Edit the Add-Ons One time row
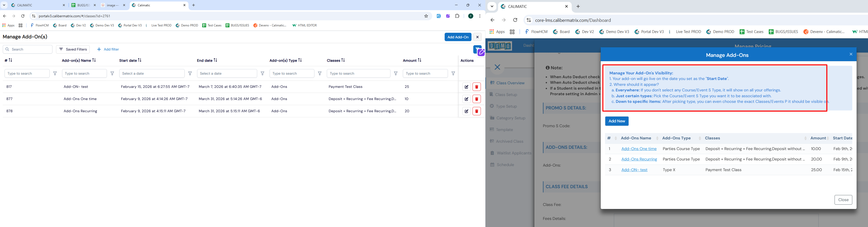 click(466, 99)
